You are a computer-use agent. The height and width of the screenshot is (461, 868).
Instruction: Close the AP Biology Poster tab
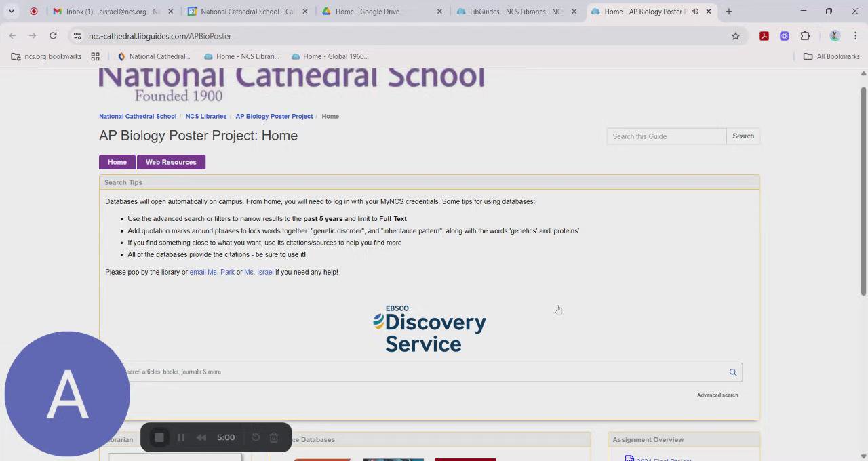(709, 12)
